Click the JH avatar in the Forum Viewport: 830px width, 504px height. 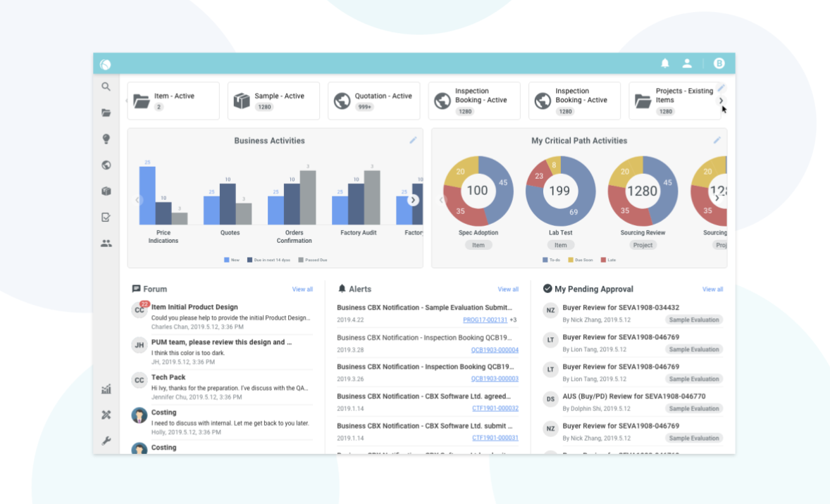tap(140, 345)
